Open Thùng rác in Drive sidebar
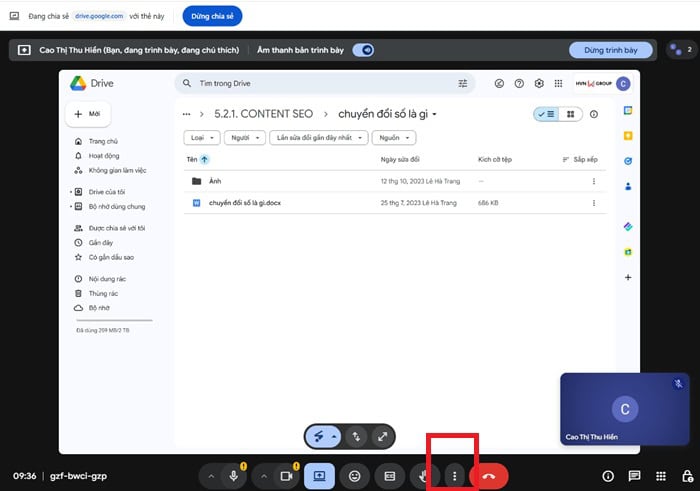 coord(104,293)
